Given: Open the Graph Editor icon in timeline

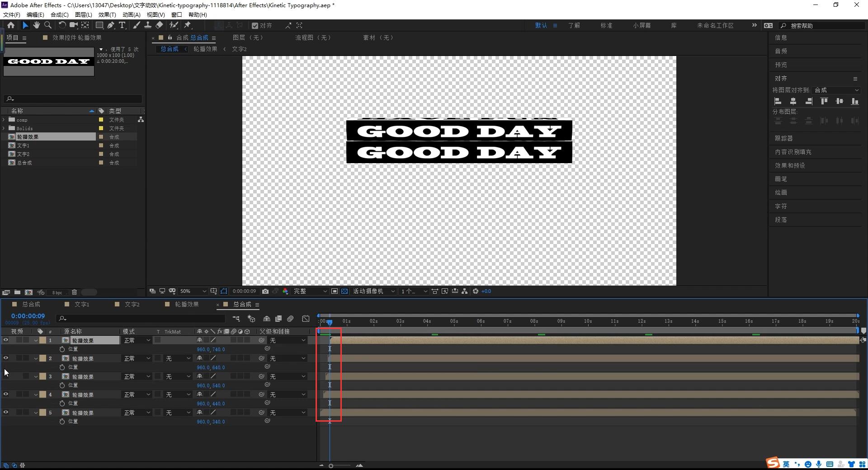Looking at the screenshot, I should [306, 319].
